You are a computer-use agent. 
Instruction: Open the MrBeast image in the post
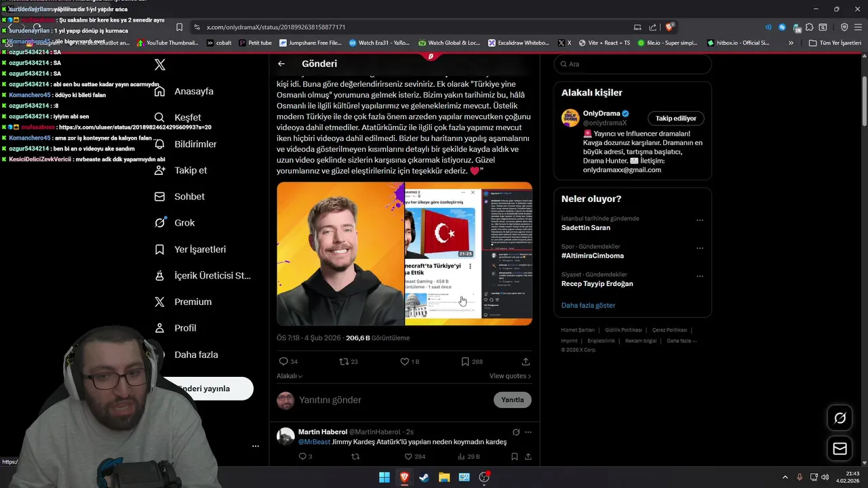pos(340,253)
